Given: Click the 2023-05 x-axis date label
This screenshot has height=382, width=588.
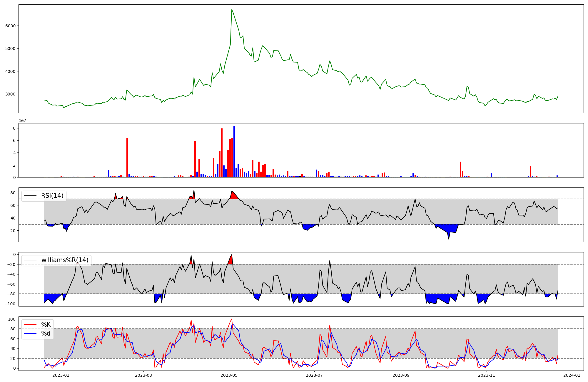Looking at the screenshot, I should [229, 375].
